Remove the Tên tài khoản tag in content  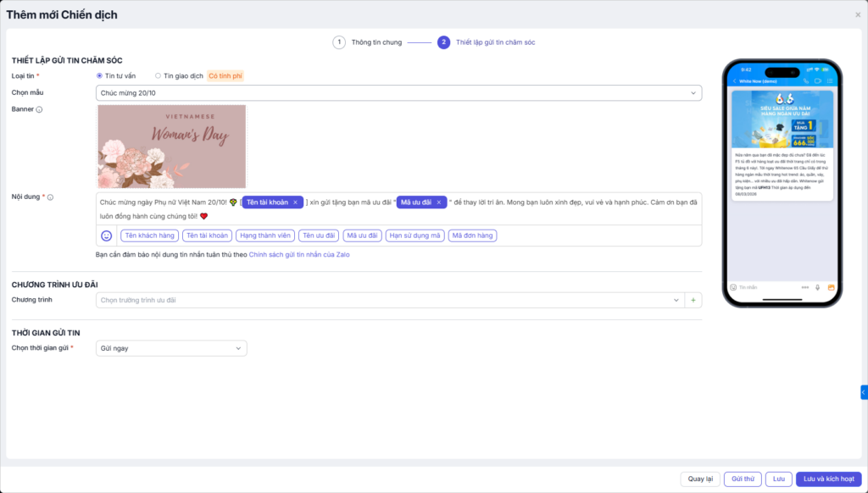coord(296,202)
